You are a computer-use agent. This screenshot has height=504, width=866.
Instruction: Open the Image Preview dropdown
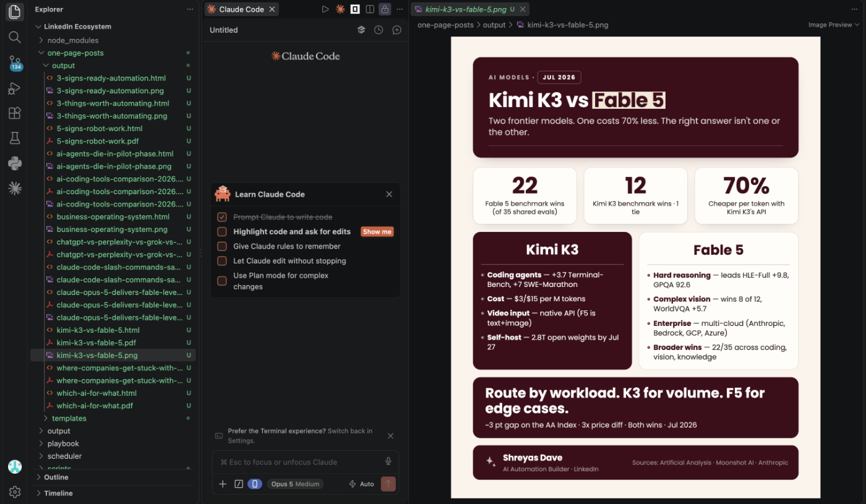[x=834, y=25]
